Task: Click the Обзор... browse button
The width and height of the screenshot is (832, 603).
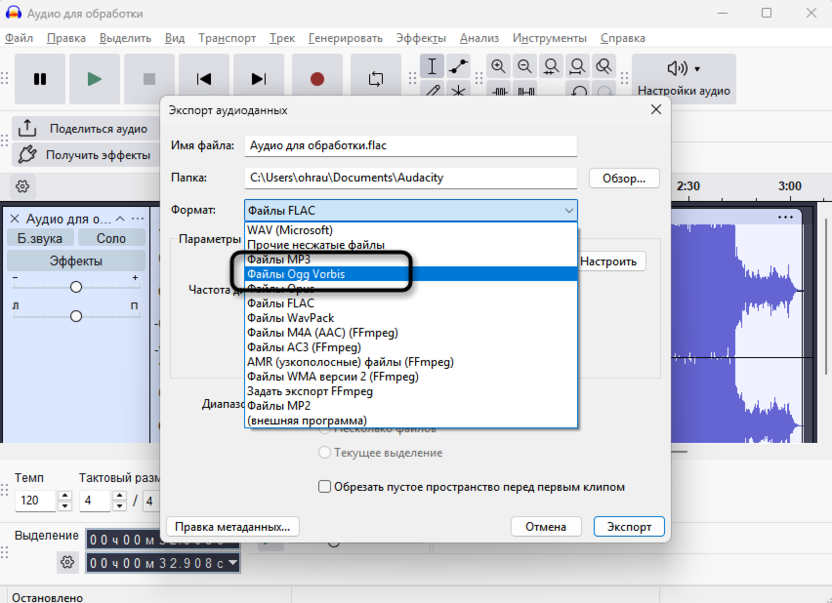Action: pos(624,178)
